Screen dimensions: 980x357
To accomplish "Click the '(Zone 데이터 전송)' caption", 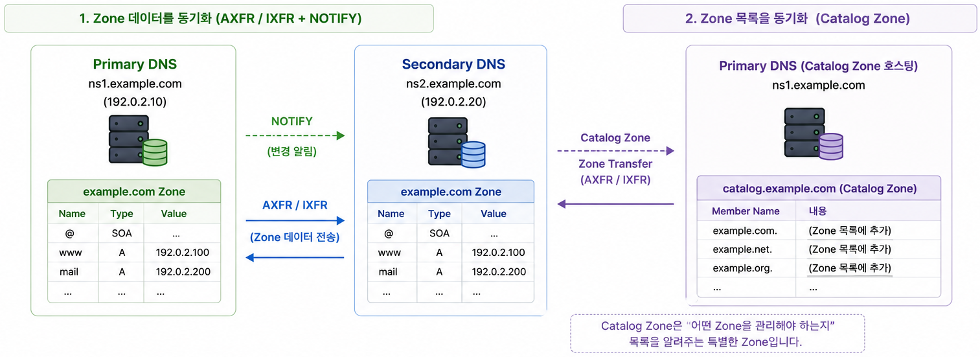I will tap(295, 237).
